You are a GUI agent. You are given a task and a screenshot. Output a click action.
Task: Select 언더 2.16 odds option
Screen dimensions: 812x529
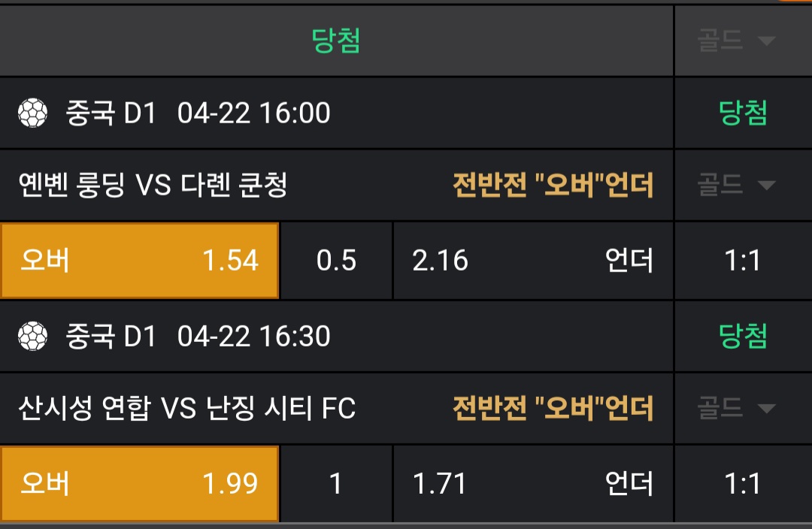point(532,261)
